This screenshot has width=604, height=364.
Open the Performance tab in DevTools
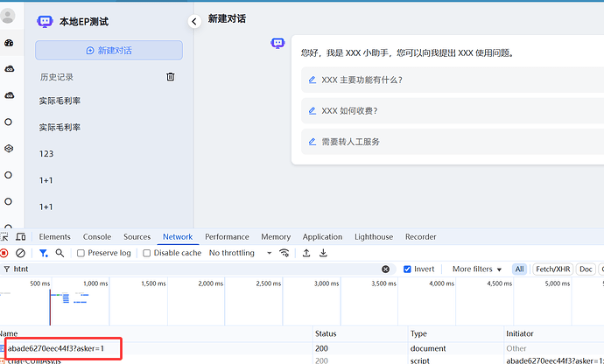227,236
